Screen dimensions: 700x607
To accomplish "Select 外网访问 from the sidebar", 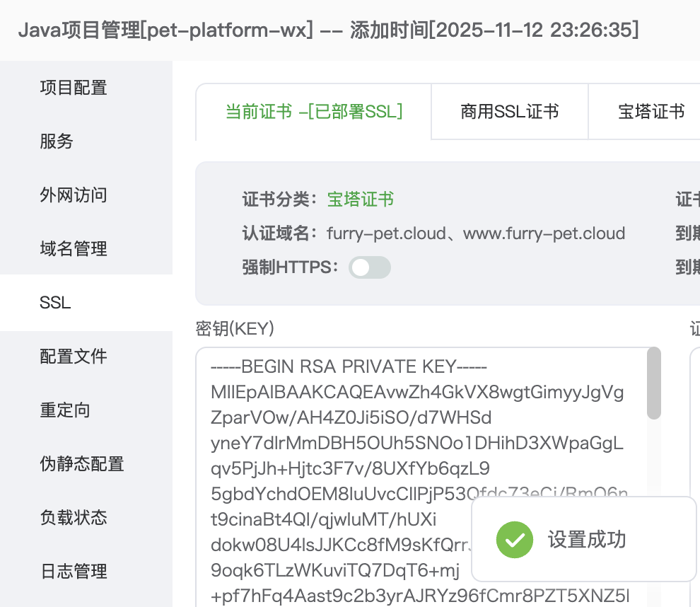I will 74,195.
